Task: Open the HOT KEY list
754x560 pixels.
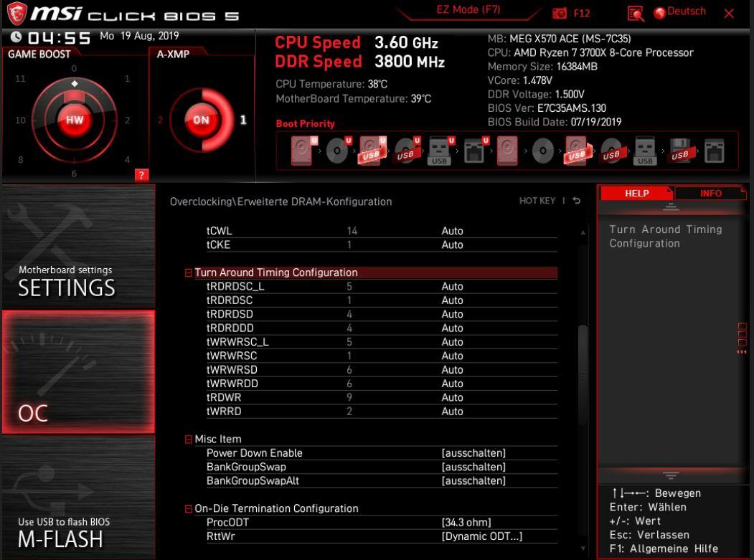Action: click(537, 201)
